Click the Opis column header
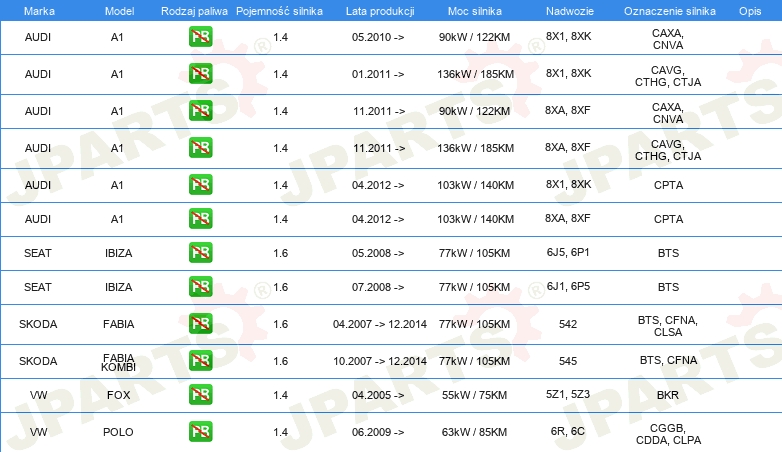 click(750, 11)
